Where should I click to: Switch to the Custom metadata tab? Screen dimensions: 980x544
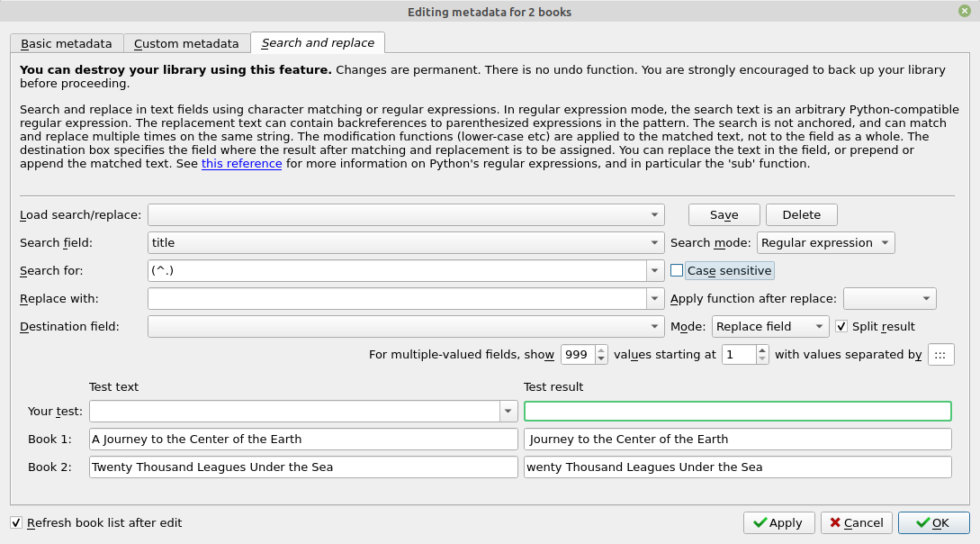(x=186, y=42)
